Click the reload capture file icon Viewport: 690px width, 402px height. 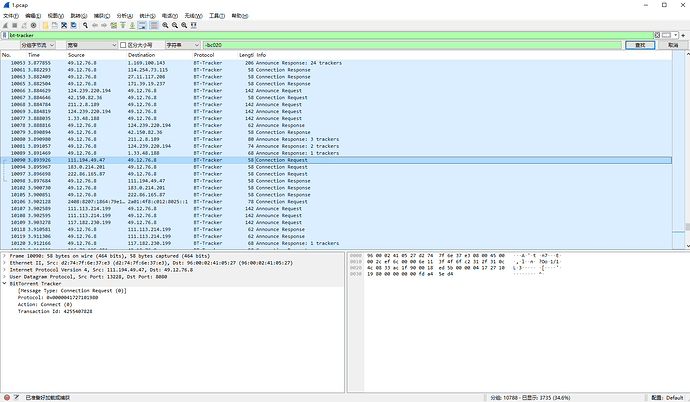tap(73, 26)
